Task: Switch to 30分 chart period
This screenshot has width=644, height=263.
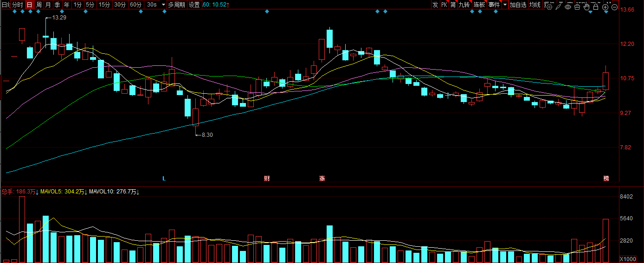Action: point(120,5)
